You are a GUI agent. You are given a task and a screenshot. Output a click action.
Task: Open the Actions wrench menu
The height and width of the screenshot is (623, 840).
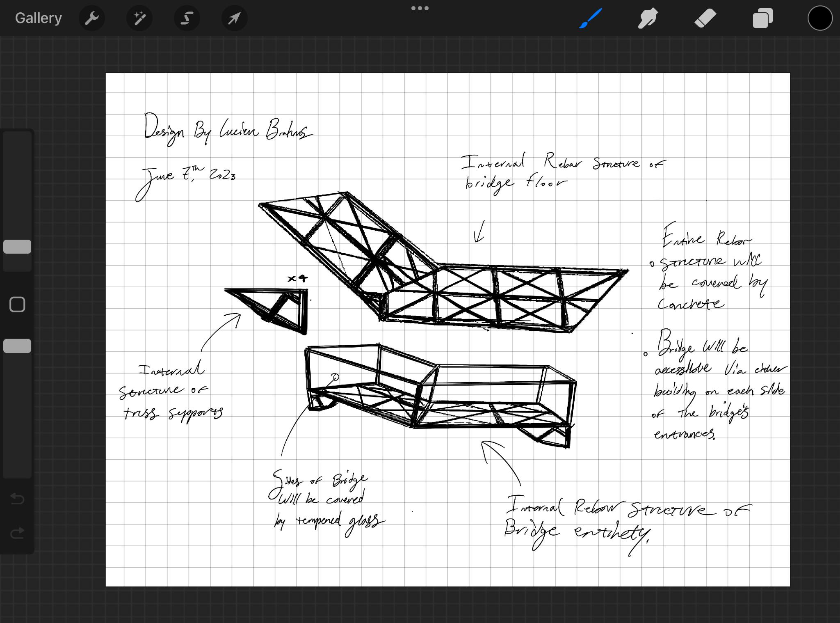click(x=91, y=18)
